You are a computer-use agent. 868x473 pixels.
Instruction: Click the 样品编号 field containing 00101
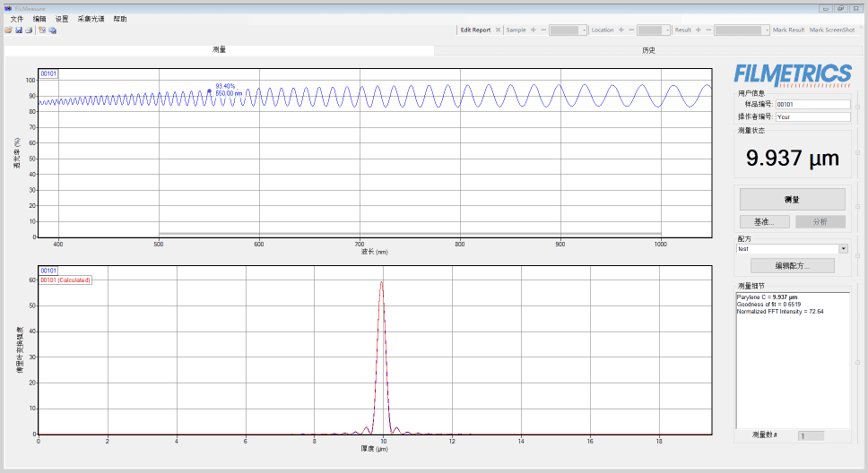coord(812,104)
